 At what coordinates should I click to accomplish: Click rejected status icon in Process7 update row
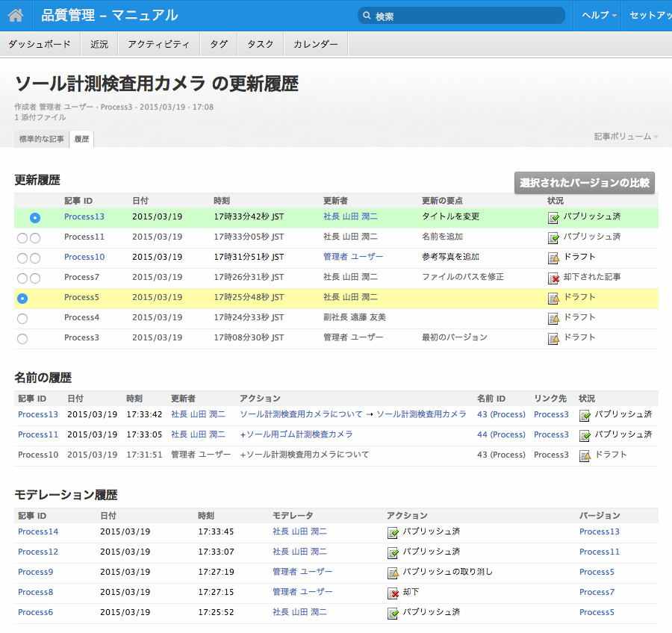(553, 278)
